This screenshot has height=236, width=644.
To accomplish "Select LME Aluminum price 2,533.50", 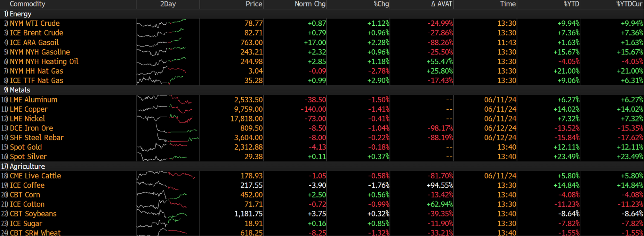I will pos(248,100).
